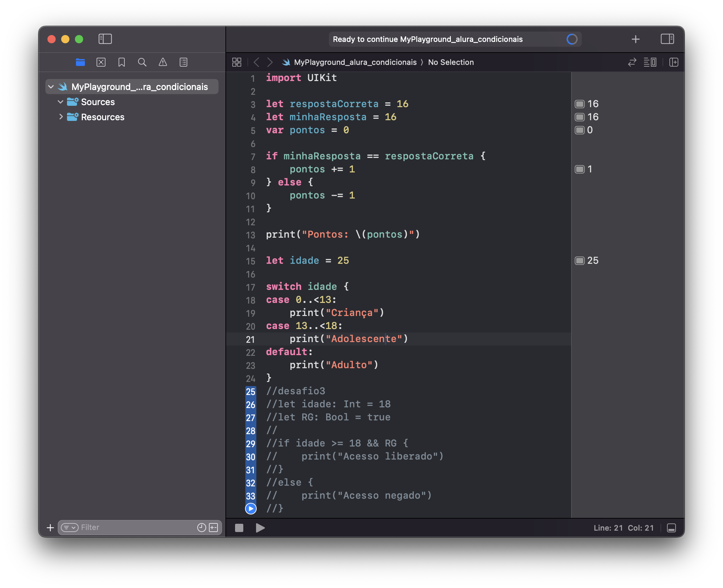Show quick look result for respostaCorreta 16
Screen dimensions: 723x588
(580, 104)
